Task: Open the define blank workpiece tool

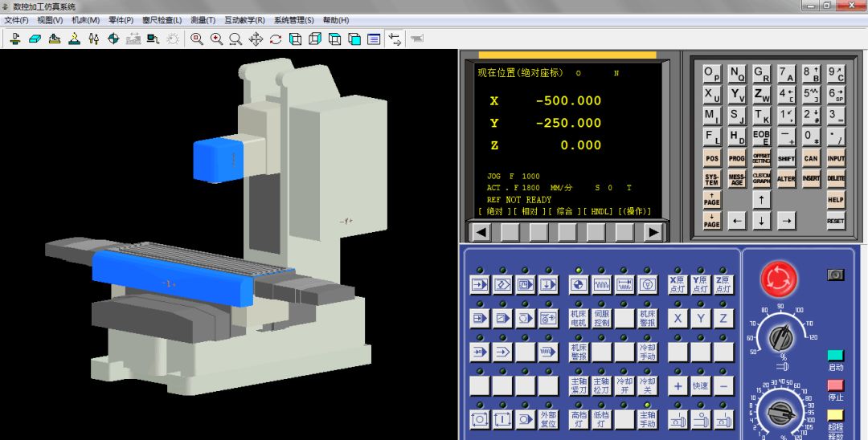Action: [35, 39]
